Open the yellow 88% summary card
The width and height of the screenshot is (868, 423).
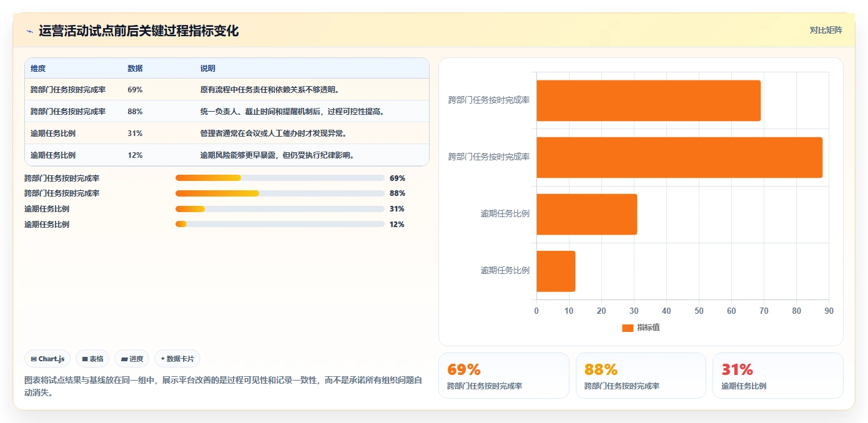(x=641, y=376)
